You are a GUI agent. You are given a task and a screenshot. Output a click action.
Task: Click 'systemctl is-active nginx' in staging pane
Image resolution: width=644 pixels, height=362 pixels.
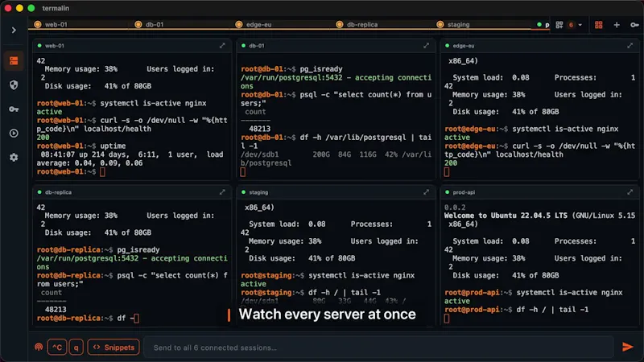pos(361,275)
